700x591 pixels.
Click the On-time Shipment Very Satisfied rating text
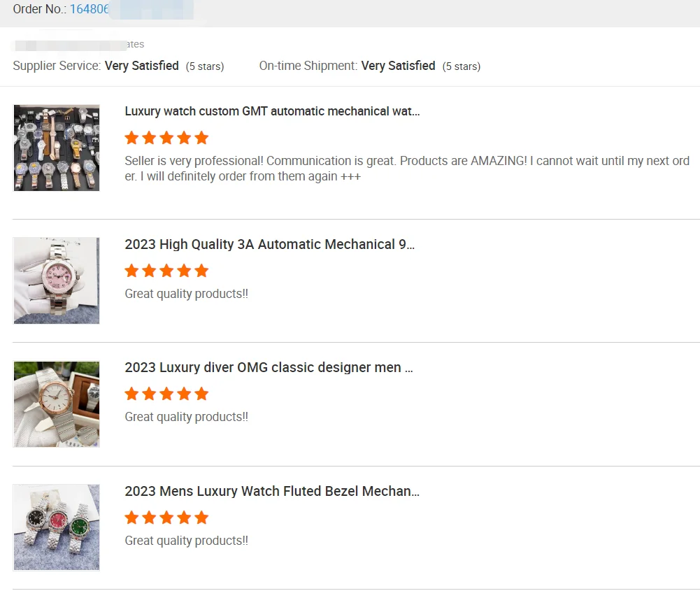tap(398, 66)
